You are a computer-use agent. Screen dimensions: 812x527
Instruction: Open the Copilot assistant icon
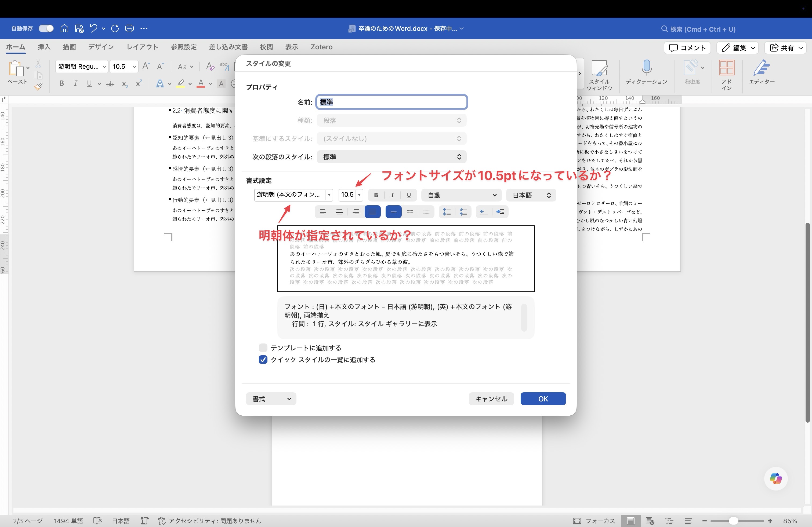(x=775, y=479)
